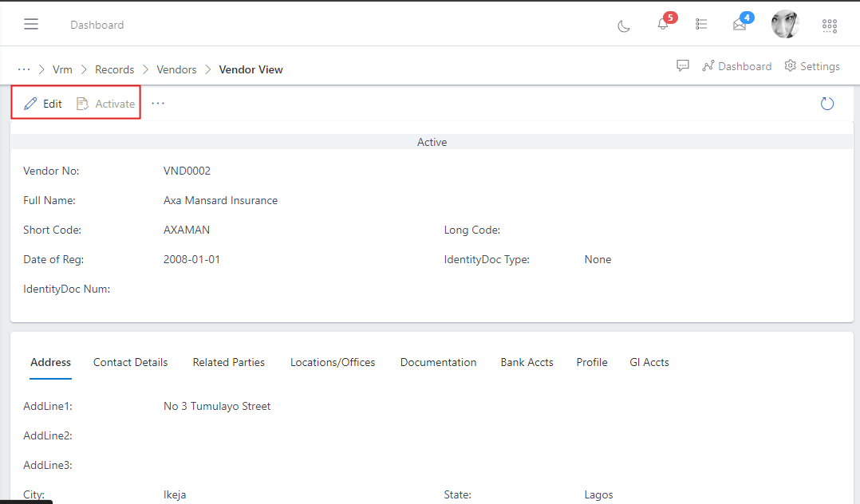View the Documentation tab
This screenshot has width=860, height=504.
438,362
